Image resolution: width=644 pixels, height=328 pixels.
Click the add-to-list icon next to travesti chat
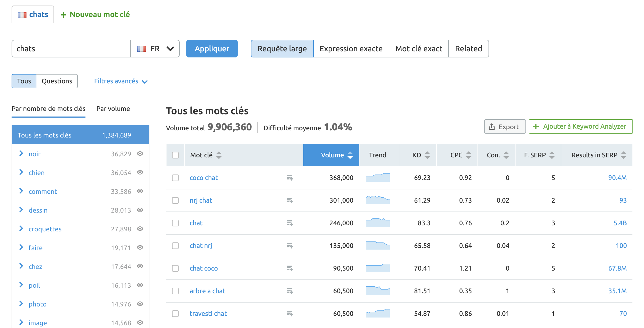tap(290, 314)
